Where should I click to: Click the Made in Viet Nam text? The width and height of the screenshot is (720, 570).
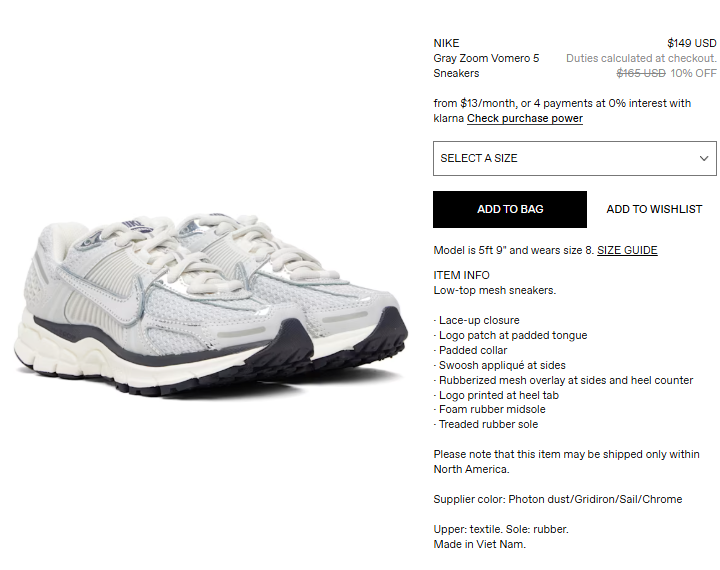click(479, 544)
